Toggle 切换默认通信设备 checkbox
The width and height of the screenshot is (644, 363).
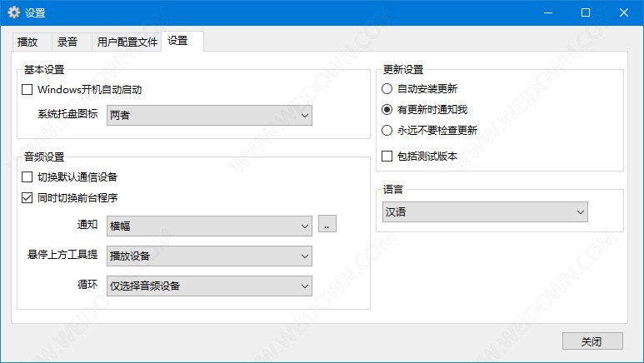pos(27,177)
